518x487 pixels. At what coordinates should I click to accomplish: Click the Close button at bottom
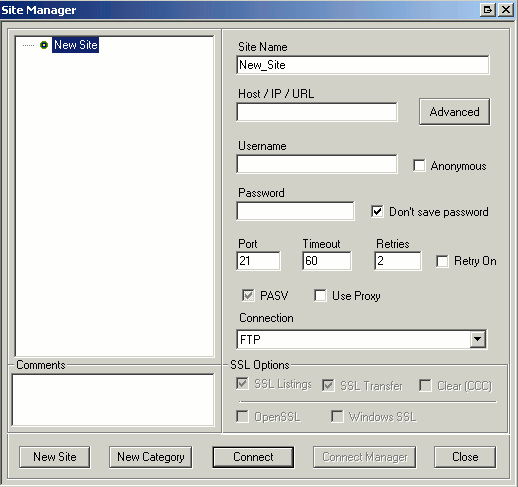pos(465,457)
